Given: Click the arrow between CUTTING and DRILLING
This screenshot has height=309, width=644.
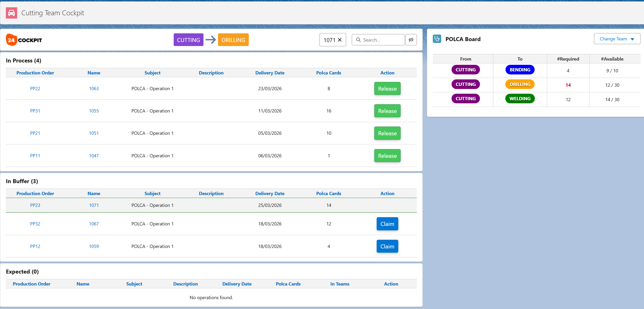Looking at the screenshot, I should click(x=211, y=40).
